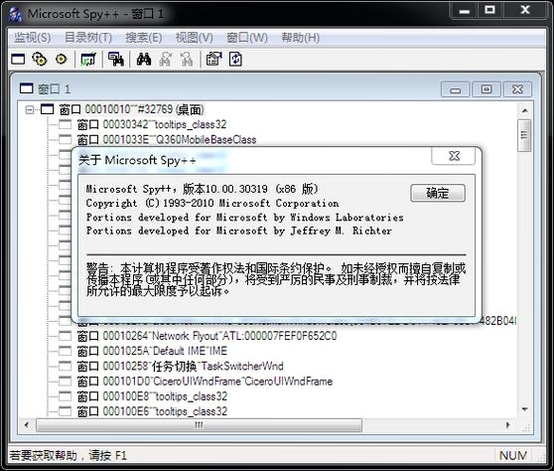Select the Find Window finder tool icon
Viewport: 554px width, 471px height.
116,59
